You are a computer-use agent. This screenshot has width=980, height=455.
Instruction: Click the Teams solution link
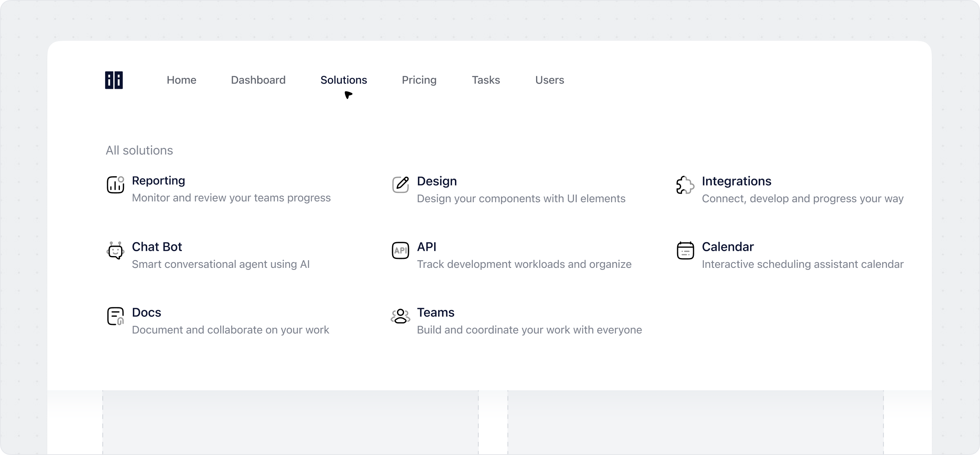[435, 312]
